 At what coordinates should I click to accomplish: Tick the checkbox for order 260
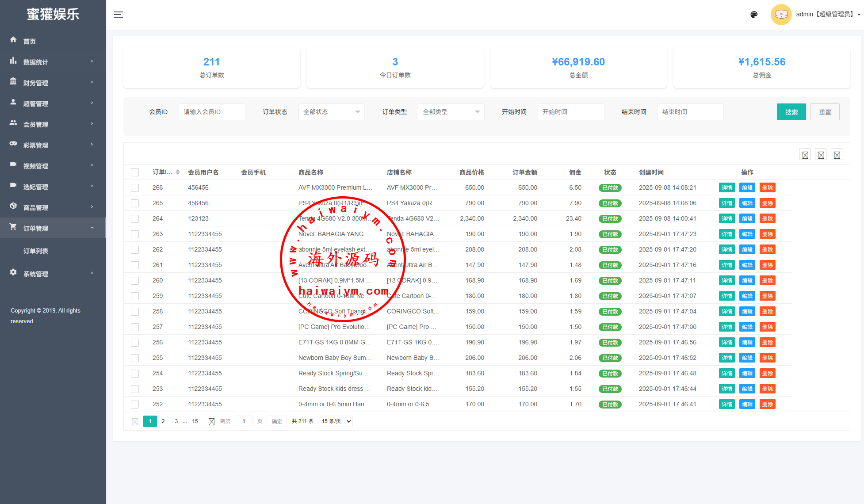135,281
